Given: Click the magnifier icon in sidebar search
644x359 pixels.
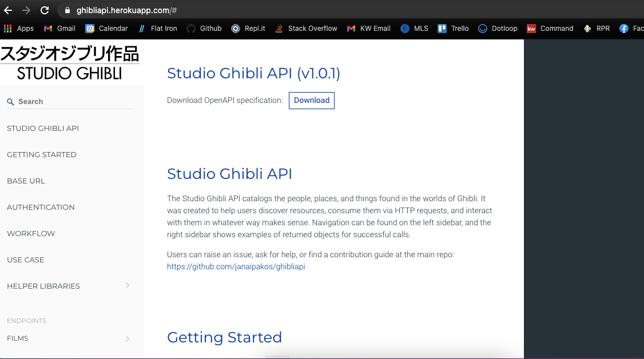Looking at the screenshot, I should coord(11,102).
